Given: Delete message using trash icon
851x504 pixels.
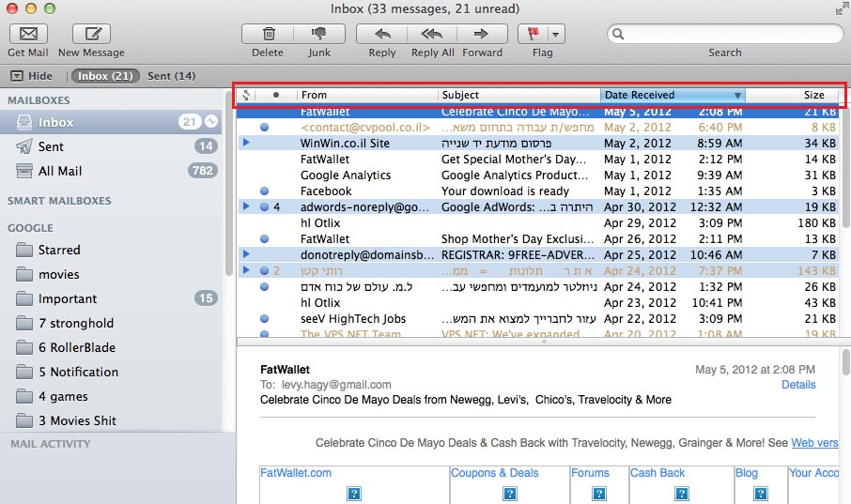Looking at the screenshot, I should click(x=268, y=34).
